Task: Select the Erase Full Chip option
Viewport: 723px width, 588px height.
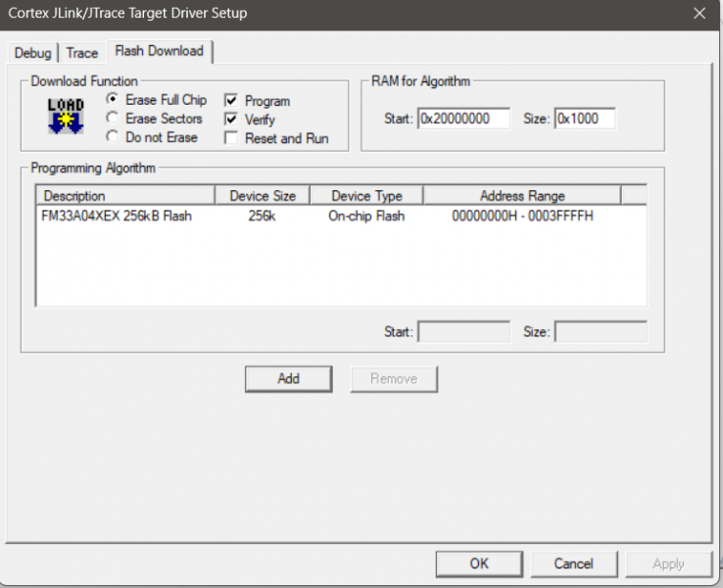Action: tap(113, 100)
